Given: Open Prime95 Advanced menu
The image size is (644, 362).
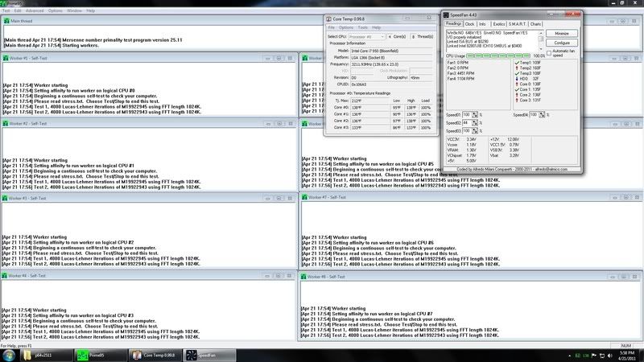Looking at the screenshot, I should click(35, 10).
